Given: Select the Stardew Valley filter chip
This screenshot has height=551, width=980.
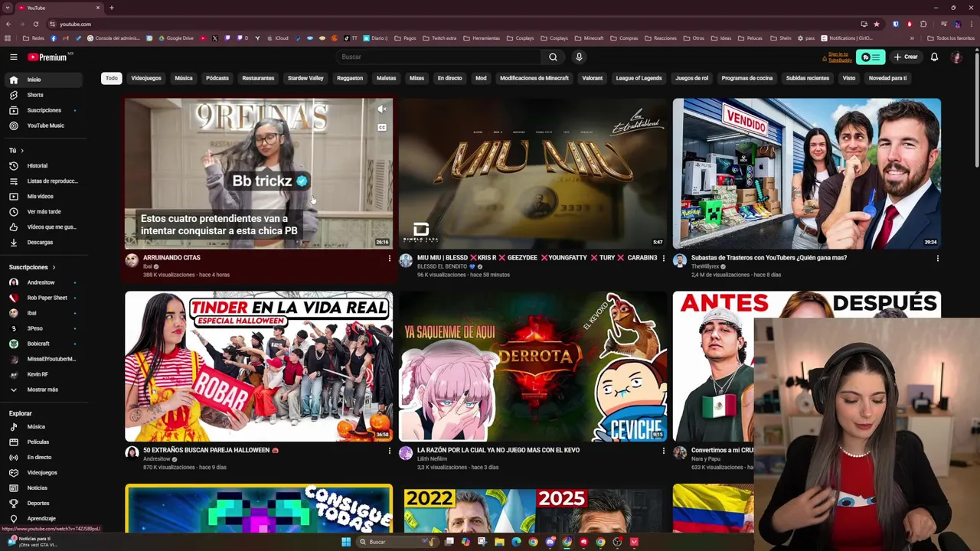Looking at the screenshot, I should (305, 78).
